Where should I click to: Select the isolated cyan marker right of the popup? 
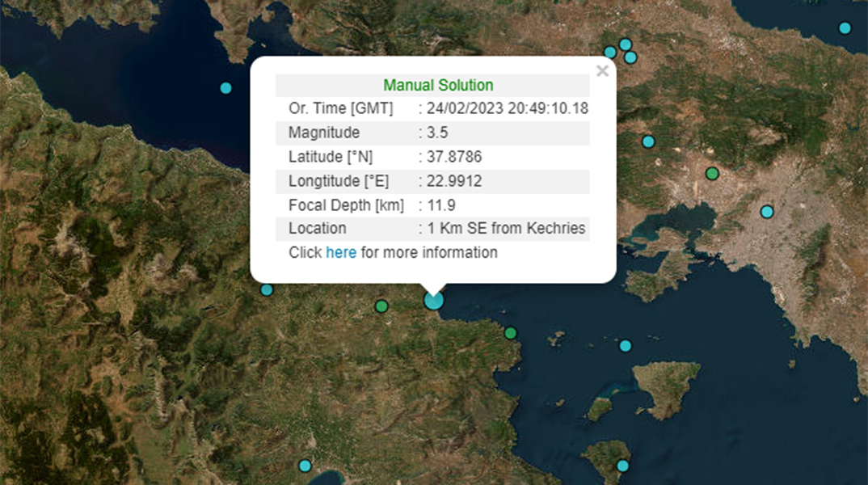(648, 142)
